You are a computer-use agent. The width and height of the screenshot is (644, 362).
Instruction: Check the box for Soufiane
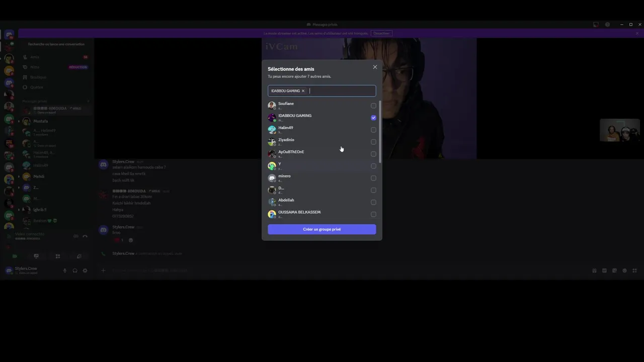[x=373, y=106]
